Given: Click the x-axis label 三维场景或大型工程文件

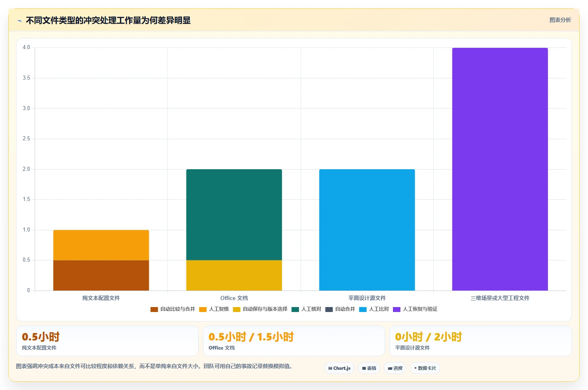Looking at the screenshot, I should click(500, 298).
